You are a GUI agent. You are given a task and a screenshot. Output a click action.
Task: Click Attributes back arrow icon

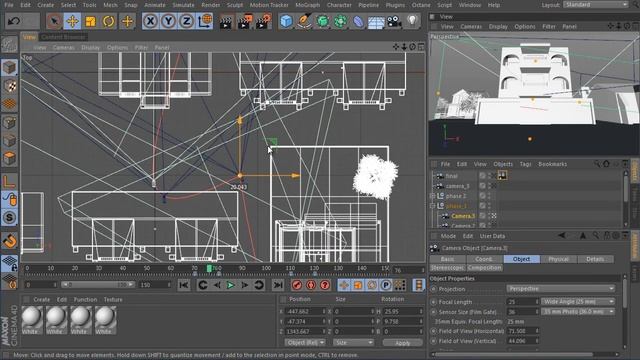coord(562,236)
